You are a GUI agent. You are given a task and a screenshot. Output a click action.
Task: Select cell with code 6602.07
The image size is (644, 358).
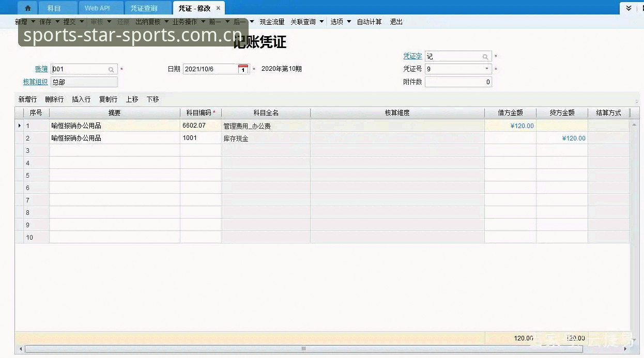[201, 126]
